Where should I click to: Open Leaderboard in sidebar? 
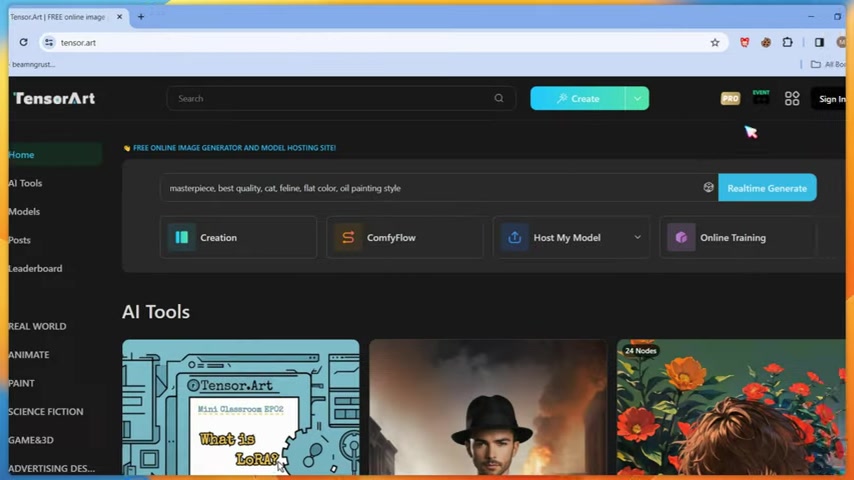[x=35, y=268]
